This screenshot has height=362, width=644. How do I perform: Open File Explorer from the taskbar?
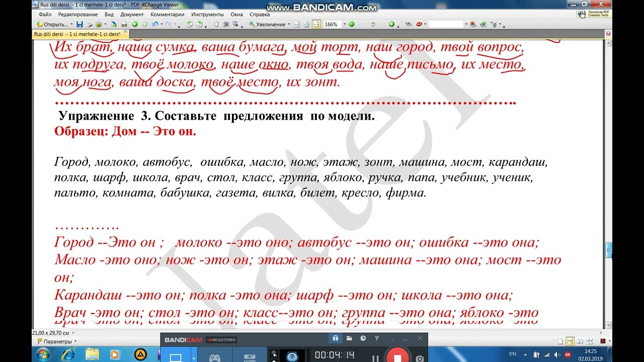pos(92,354)
